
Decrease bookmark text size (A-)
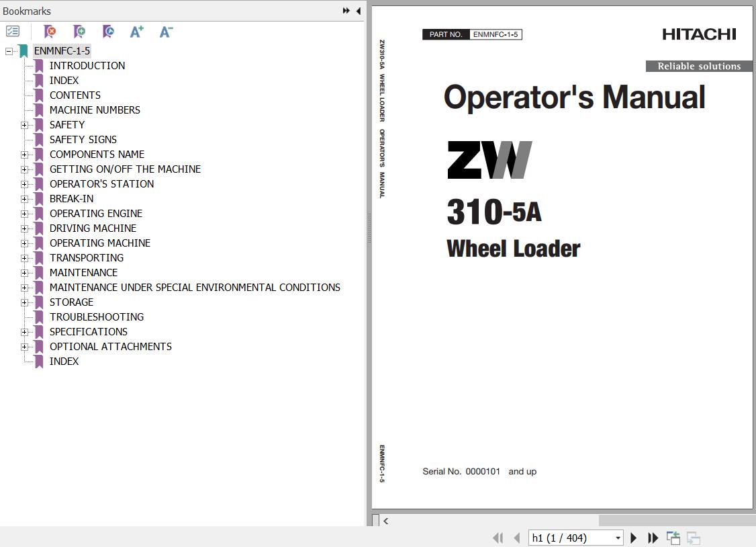pos(167,32)
